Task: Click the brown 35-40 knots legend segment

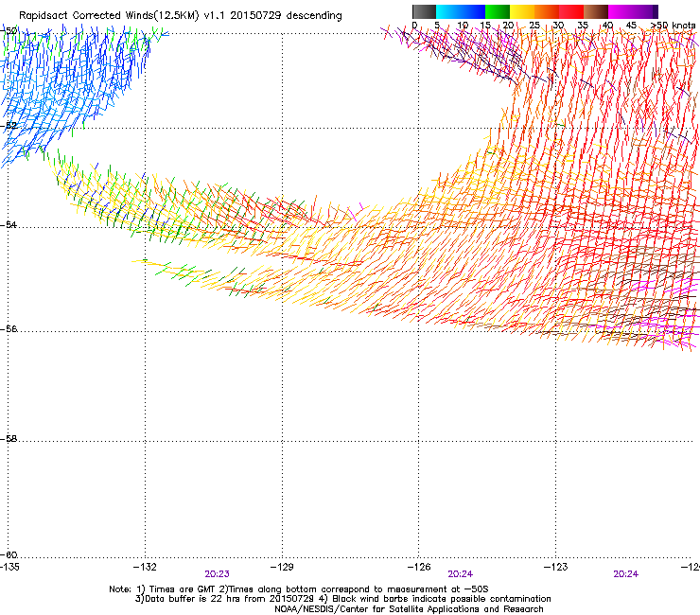Action: tap(596, 11)
